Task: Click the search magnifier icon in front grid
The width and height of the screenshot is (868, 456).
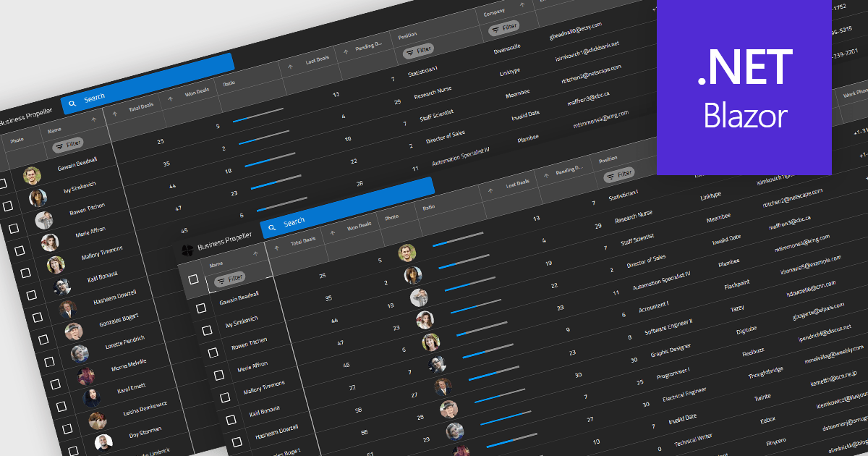Action: click(272, 228)
